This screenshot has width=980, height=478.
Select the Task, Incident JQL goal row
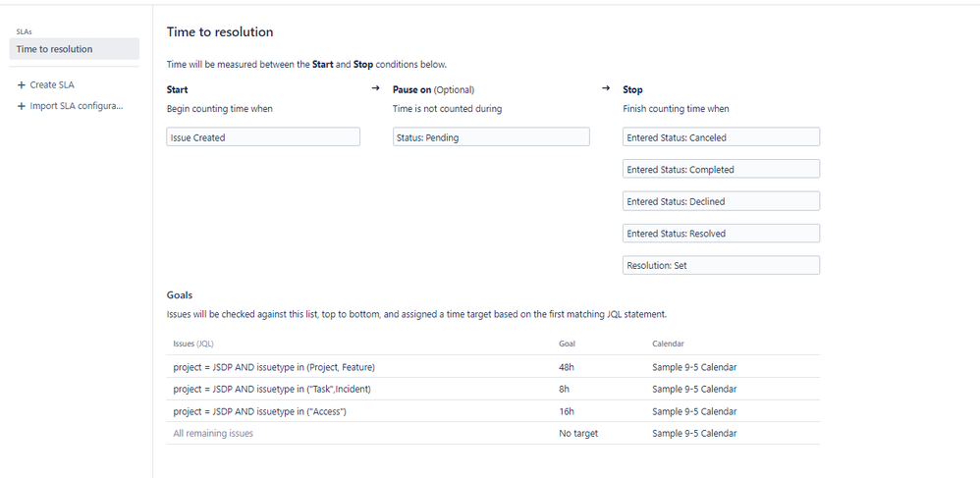[272, 390]
